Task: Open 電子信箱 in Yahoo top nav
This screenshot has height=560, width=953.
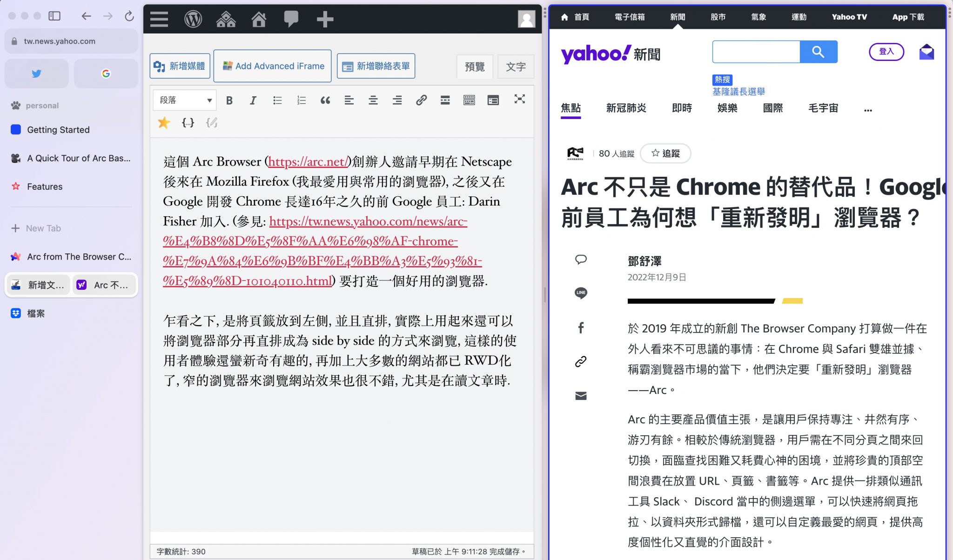Action: coord(630,17)
